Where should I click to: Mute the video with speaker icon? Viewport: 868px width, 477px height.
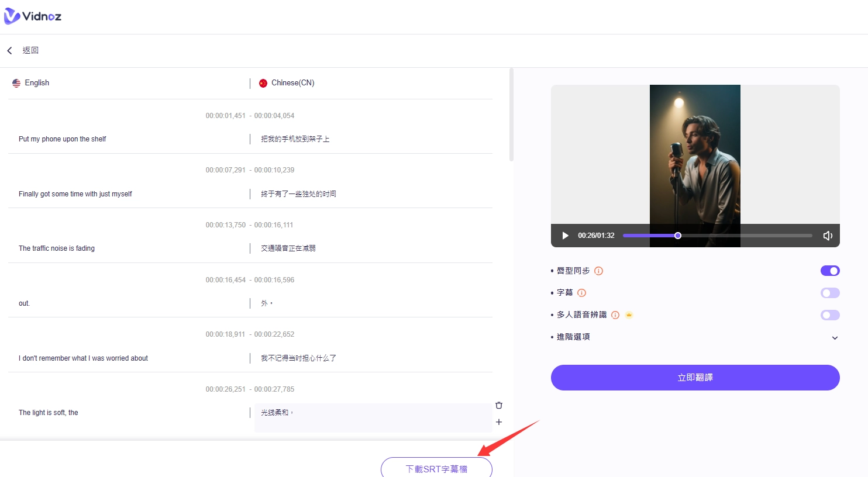tap(828, 236)
